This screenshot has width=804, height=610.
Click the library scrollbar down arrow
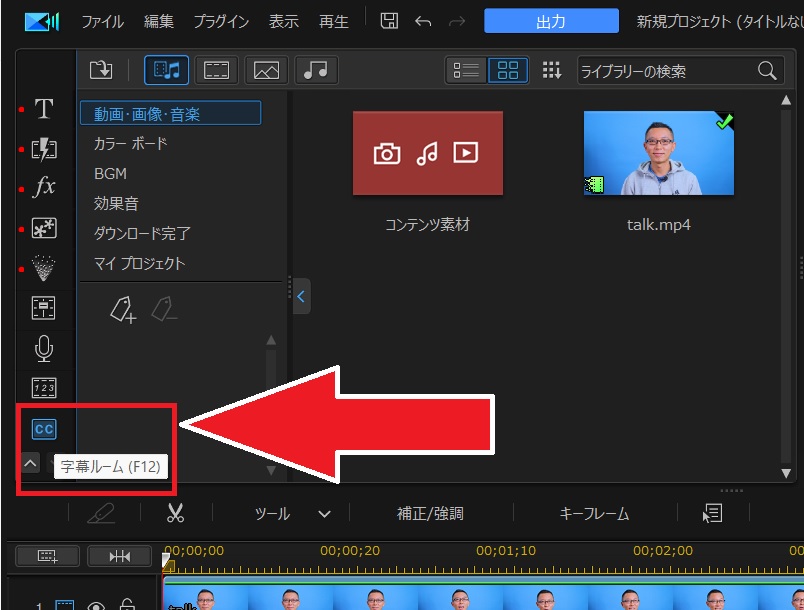(786, 474)
